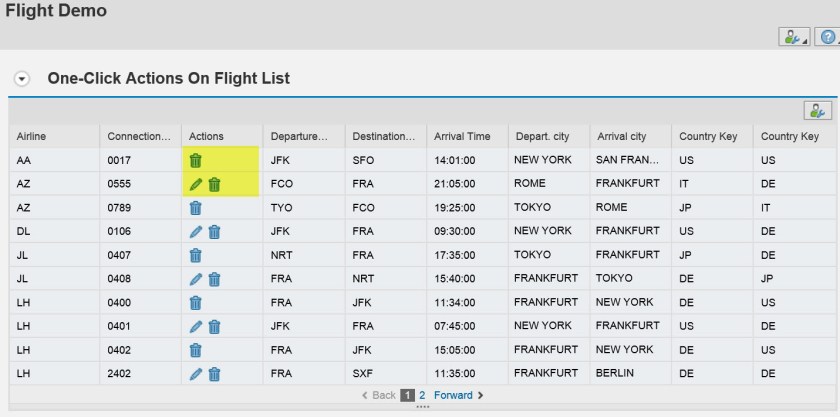Viewport: 840px width, 417px height.
Task: Click the help question mark icon
Action: click(827, 37)
